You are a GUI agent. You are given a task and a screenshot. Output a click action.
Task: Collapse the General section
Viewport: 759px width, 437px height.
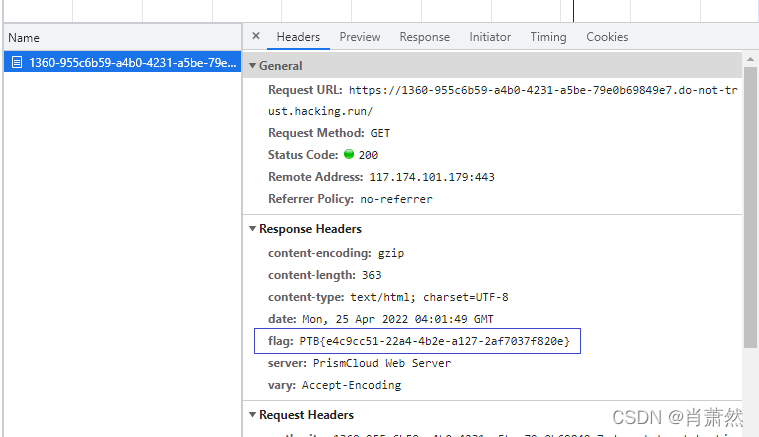point(252,66)
